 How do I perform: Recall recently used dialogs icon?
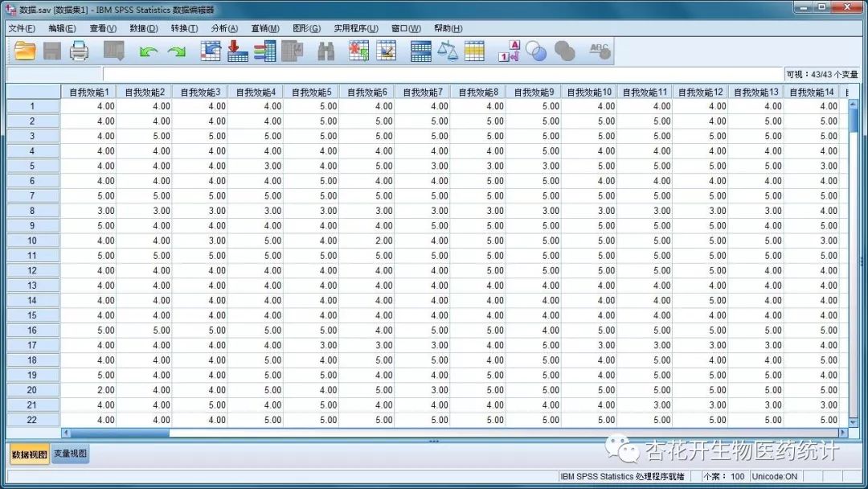click(x=113, y=50)
